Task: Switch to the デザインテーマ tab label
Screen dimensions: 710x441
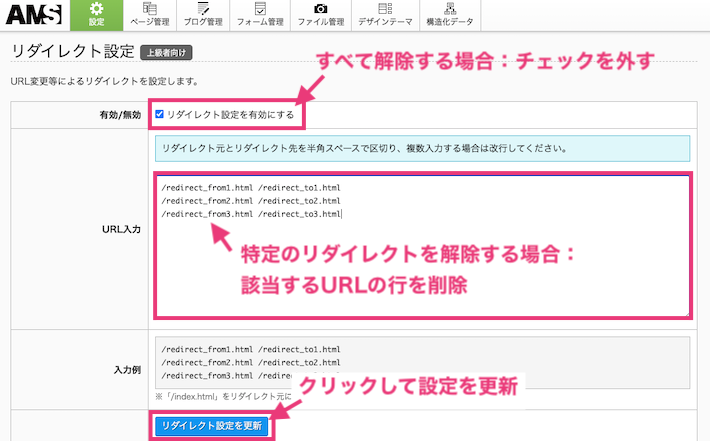Action: pyautogui.click(x=385, y=21)
